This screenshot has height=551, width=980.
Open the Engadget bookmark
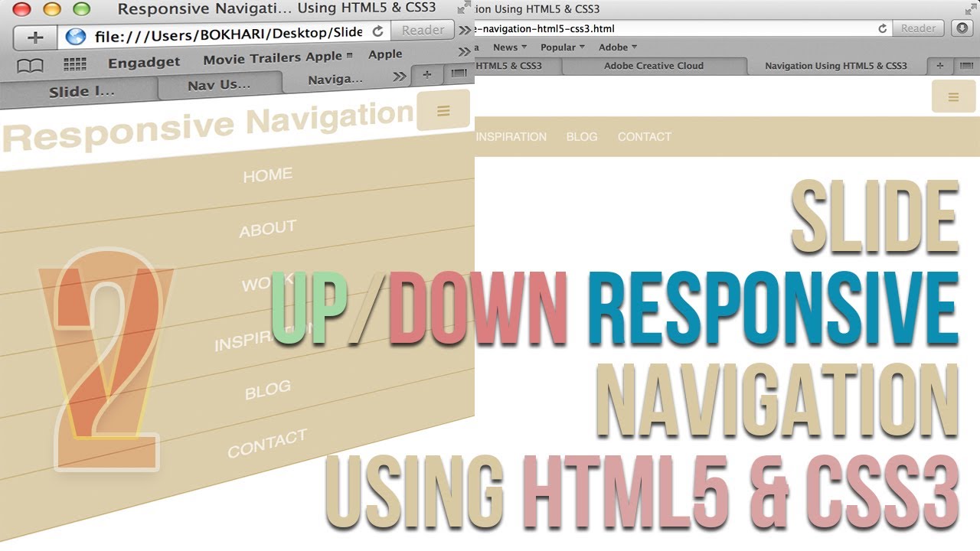click(144, 62)
